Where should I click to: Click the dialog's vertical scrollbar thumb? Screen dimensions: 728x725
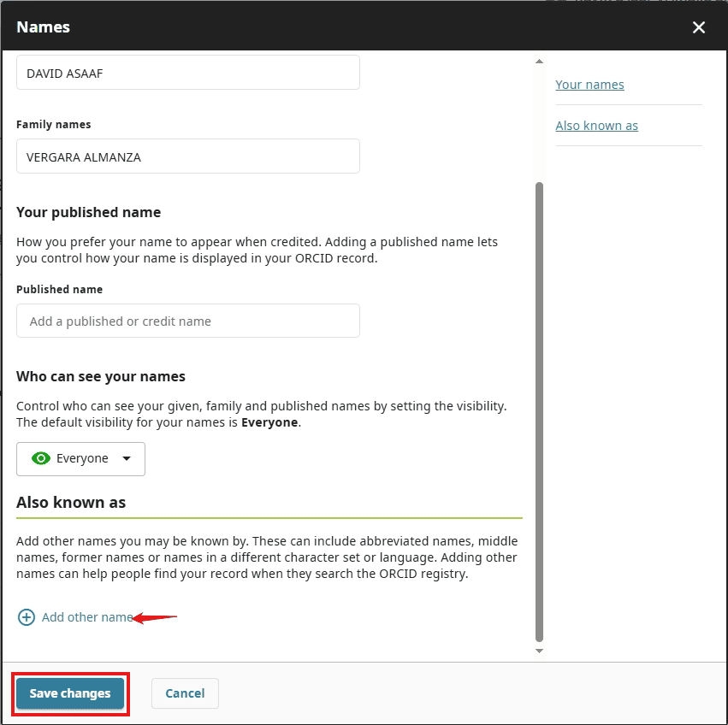coord(539,410)
